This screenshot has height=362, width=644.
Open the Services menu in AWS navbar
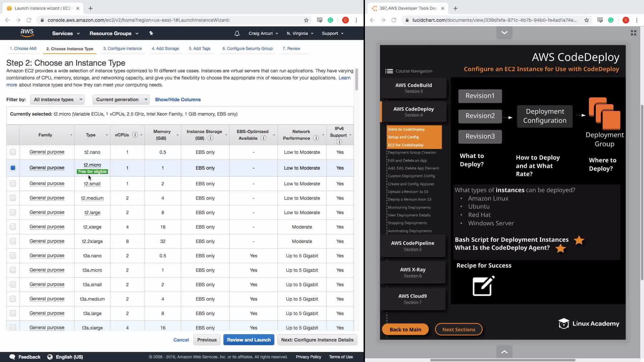pyautogui.click(x=66, y=33)
